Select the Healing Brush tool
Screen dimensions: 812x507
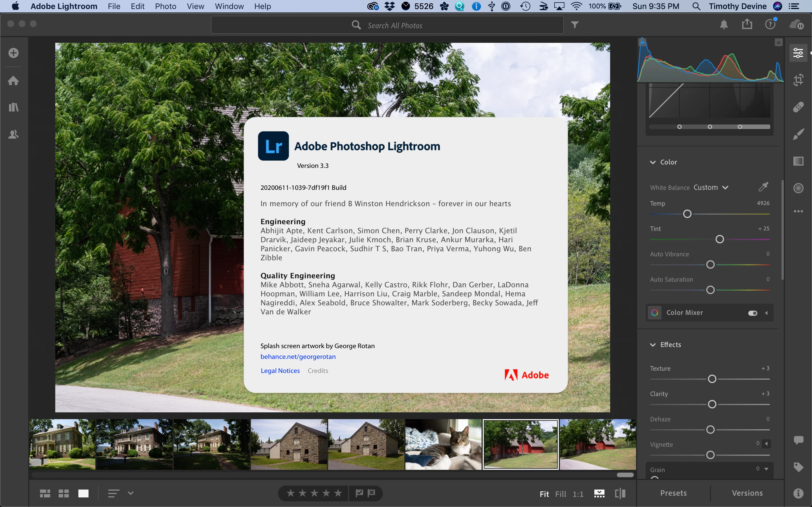[x=798, y=107]
